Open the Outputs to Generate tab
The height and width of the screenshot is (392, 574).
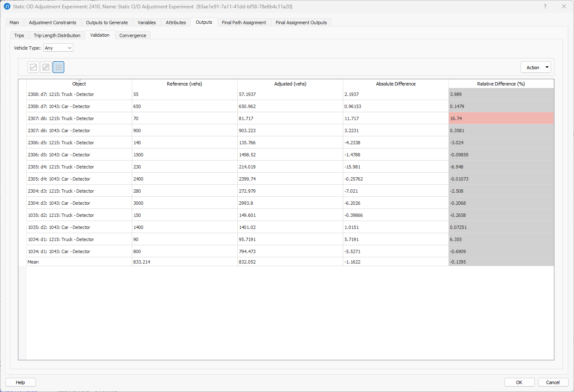107,23
